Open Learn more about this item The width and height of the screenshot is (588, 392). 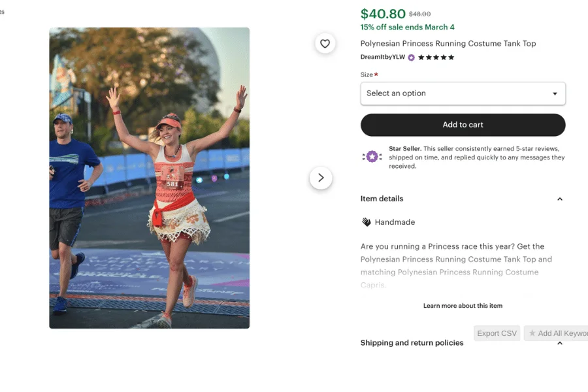pyautogui.click(x=463, y=305)
